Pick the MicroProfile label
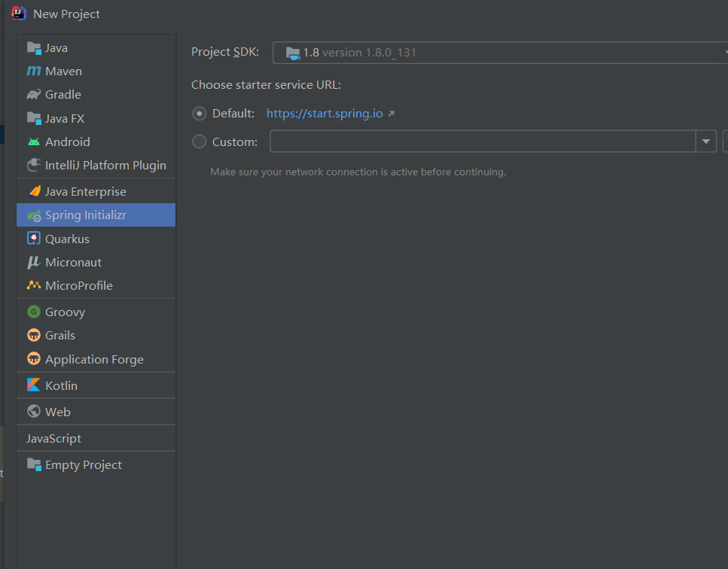Image resolution: width=728 pixels, height=569 pixels. (x=79, y=285)
